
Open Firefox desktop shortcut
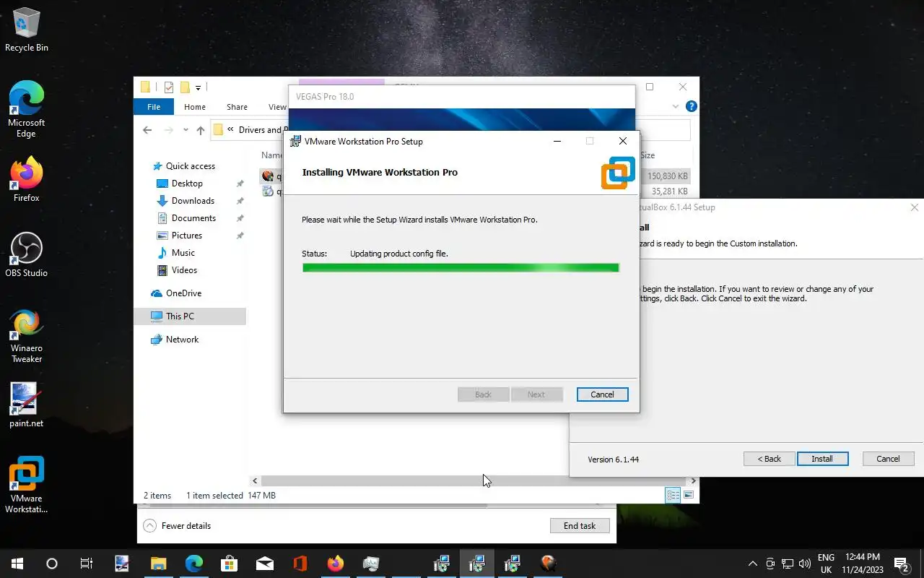click(x=27, y=179)
